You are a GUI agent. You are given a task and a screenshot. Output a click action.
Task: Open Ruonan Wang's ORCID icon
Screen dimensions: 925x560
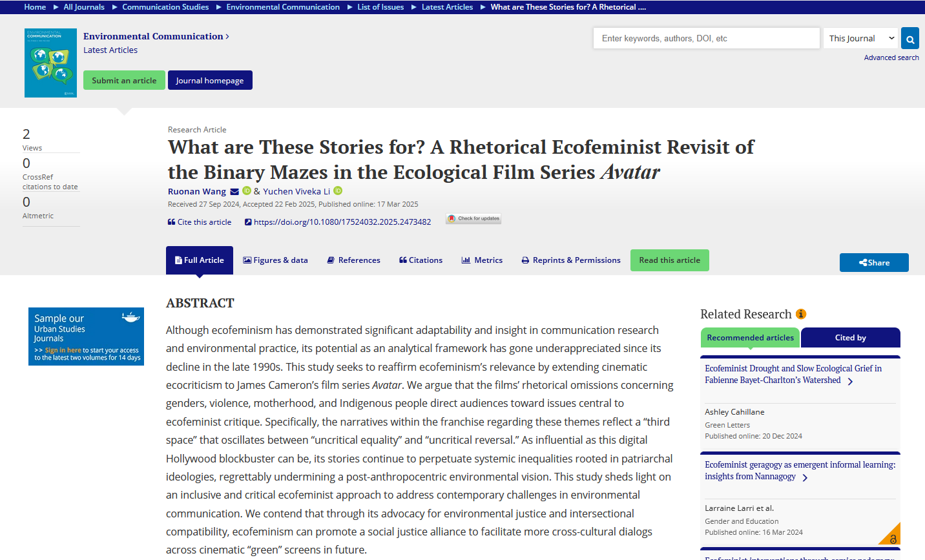[246, 191]
